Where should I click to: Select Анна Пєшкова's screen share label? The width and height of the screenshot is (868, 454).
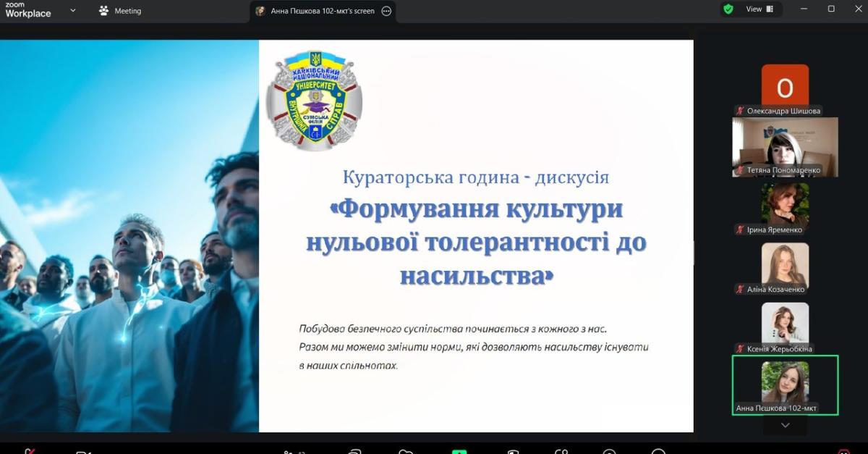(322, 11)
